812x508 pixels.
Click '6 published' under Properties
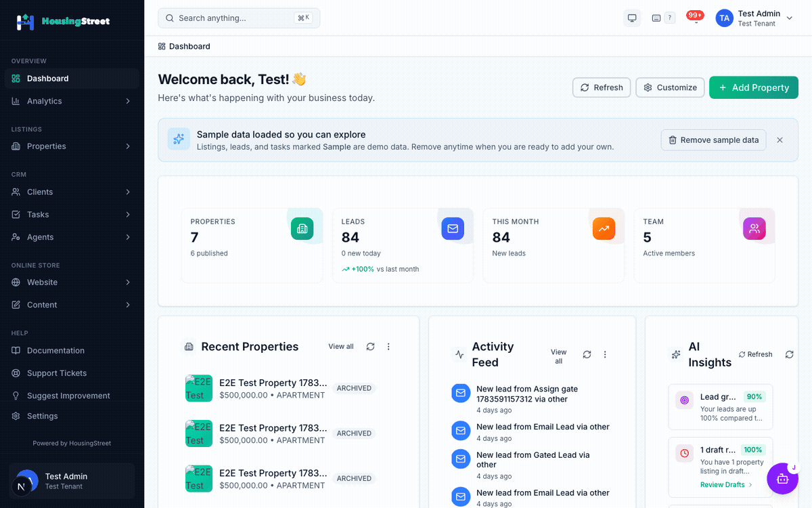point(209,253)
